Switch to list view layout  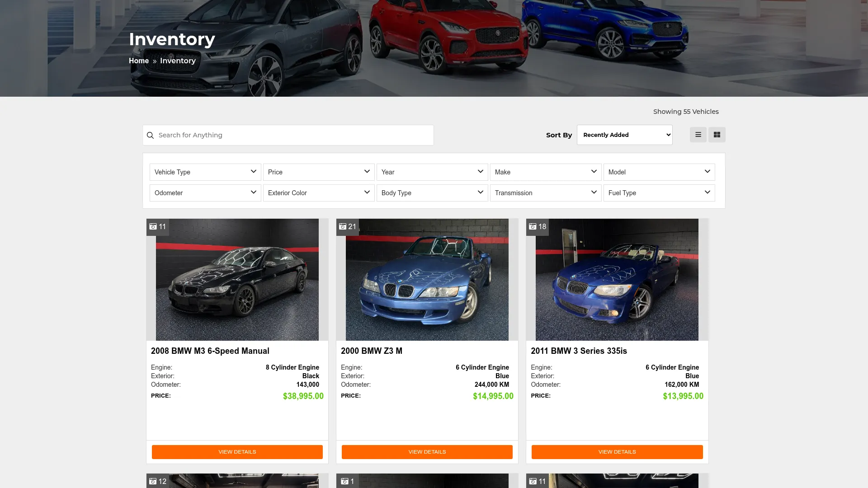point(698,135)
